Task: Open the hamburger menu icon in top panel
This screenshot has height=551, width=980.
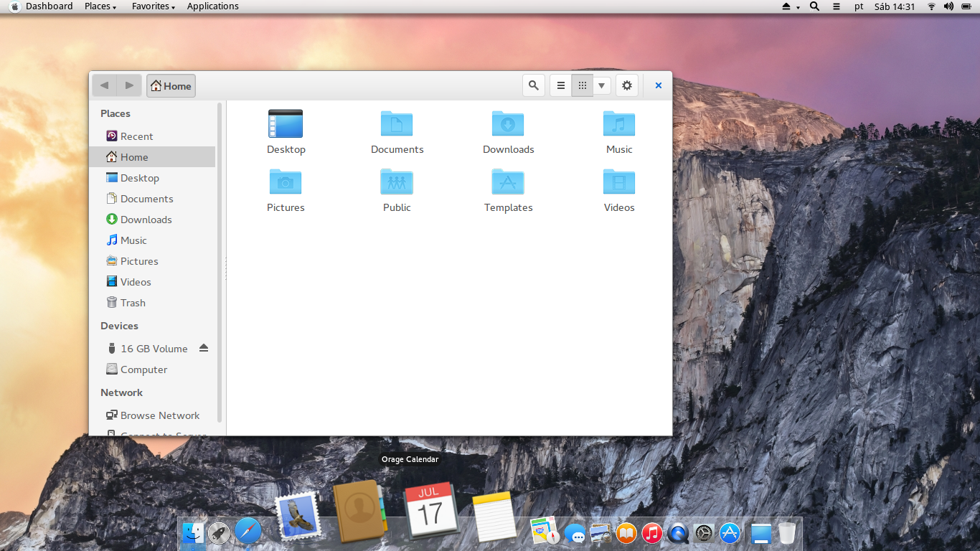Action: click(837, 6)
